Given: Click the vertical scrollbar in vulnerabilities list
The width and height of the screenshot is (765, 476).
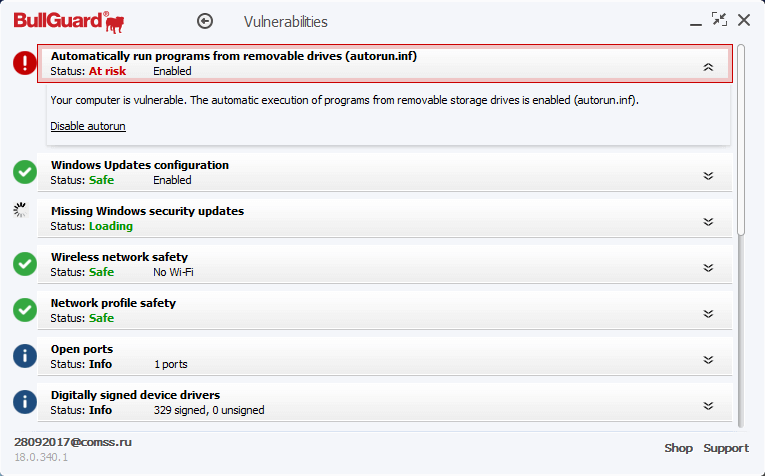Looking at the screenshot, I should [x=741, y=140].
